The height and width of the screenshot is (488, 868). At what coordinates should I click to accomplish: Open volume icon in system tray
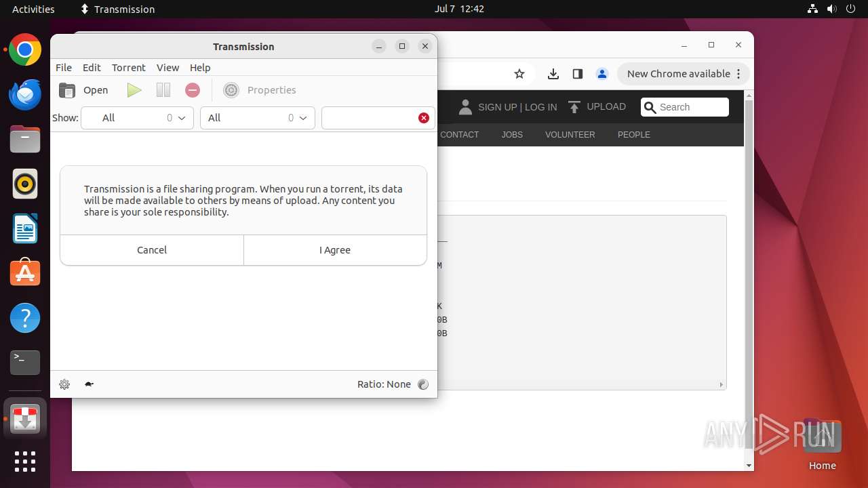tap(831, 9)
